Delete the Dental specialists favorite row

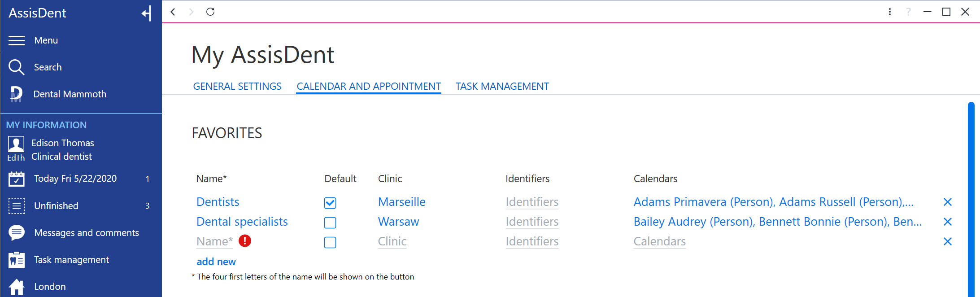point(948,222)
